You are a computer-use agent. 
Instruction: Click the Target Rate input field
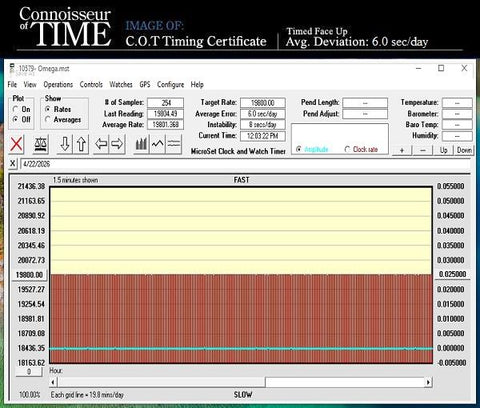[x=263, y=103]
